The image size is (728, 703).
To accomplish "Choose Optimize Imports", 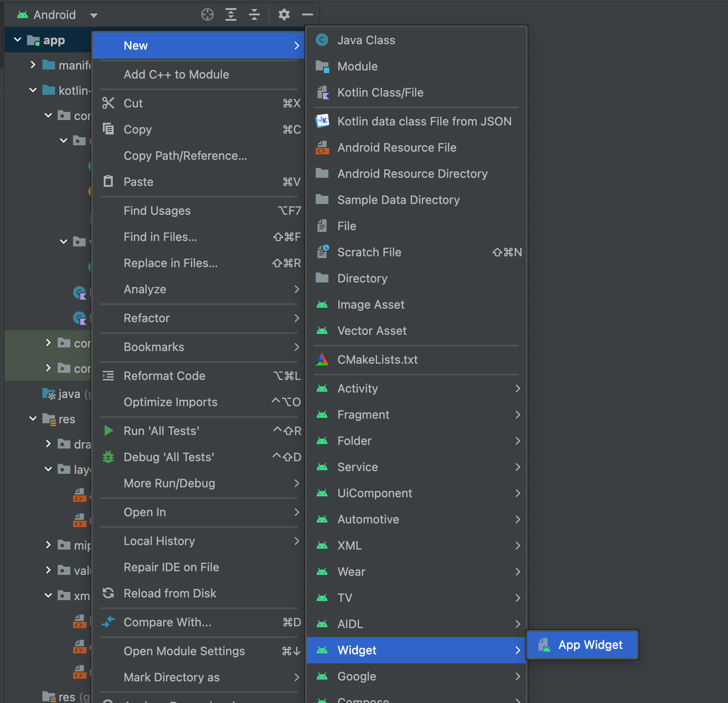I will (x=198, y=402).
